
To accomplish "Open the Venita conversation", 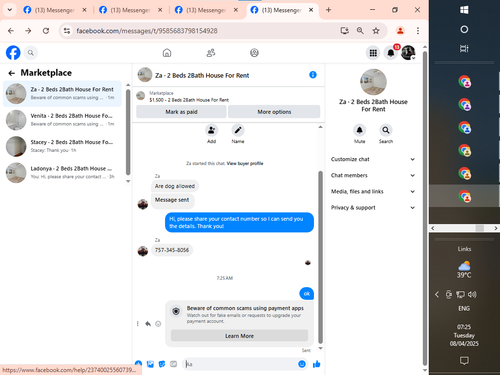I will click(62, 120).
